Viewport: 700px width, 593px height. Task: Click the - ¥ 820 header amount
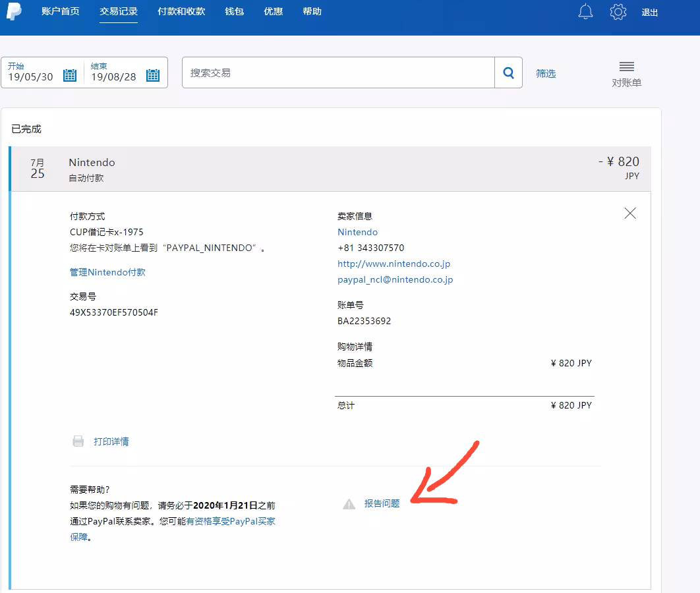[x=619, y=161]
